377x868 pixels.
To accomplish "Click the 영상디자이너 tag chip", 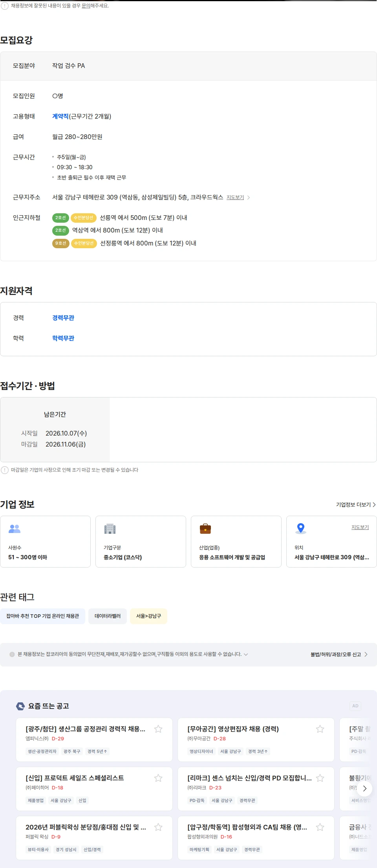I will click(201, 751).
